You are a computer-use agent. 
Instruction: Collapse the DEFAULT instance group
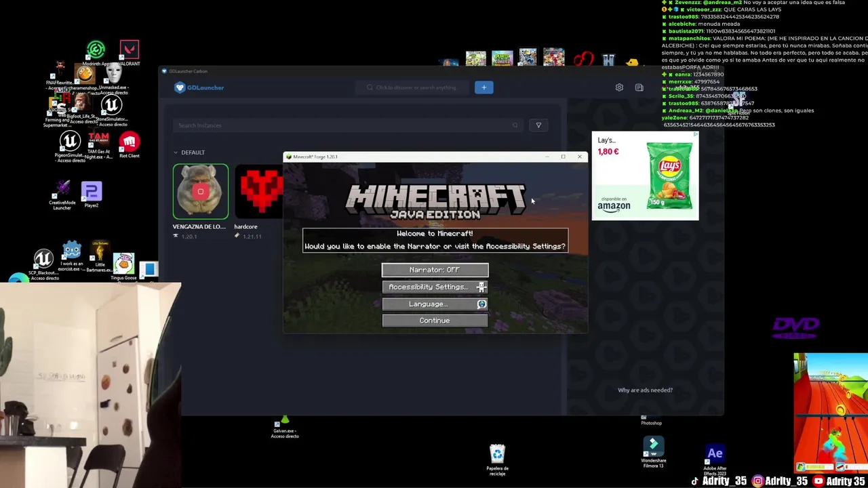[176, 152]
